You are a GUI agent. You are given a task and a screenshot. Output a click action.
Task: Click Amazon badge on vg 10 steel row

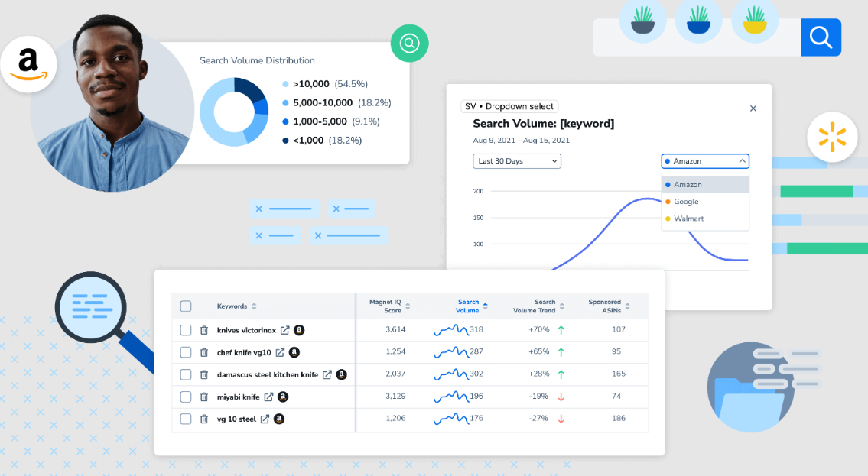pyautogui.click(x=279, y=419)
